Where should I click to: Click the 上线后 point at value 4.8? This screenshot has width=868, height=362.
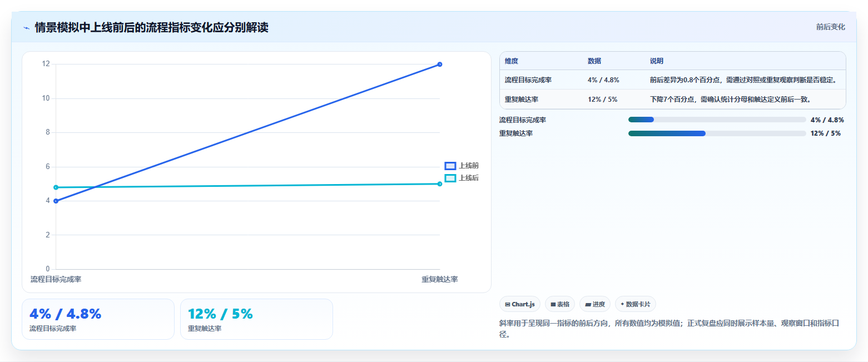(x=56, y=187)
